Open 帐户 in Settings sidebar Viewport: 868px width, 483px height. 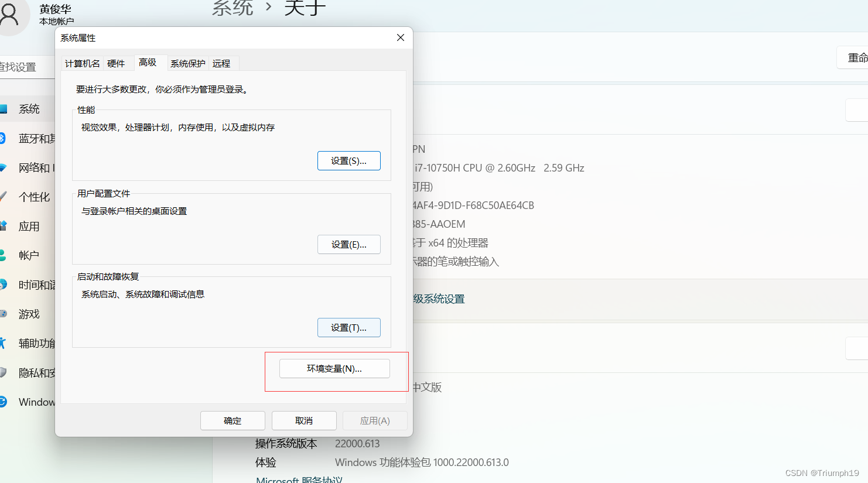tap(29, 255)
